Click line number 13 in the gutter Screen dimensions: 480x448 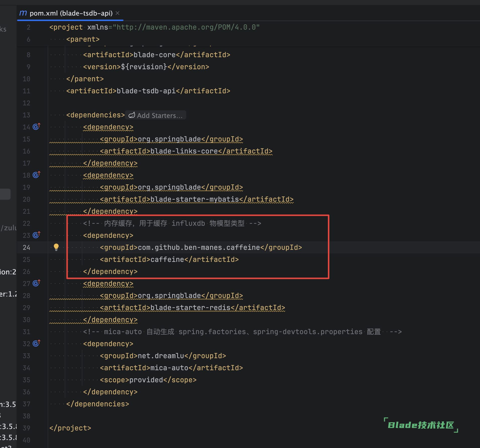tap(26, 115)
